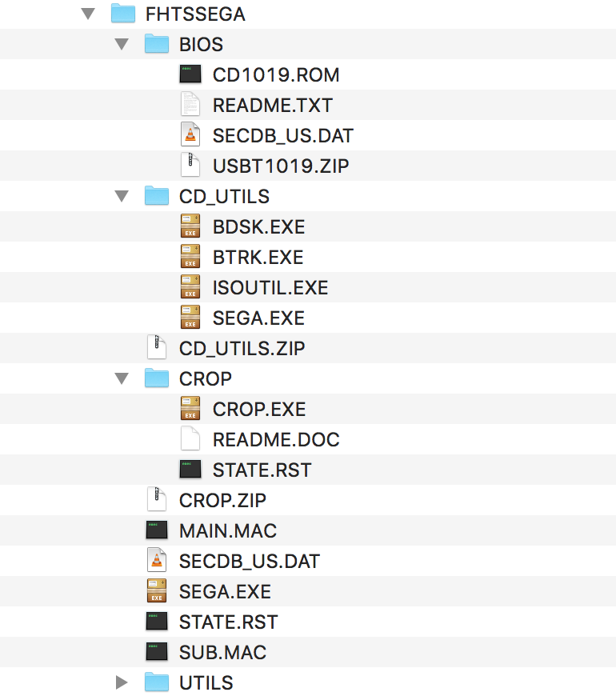Collapse the BIOS folder triangle
Image resolution: width=616 pixels, height=696 pixels.
122,44
